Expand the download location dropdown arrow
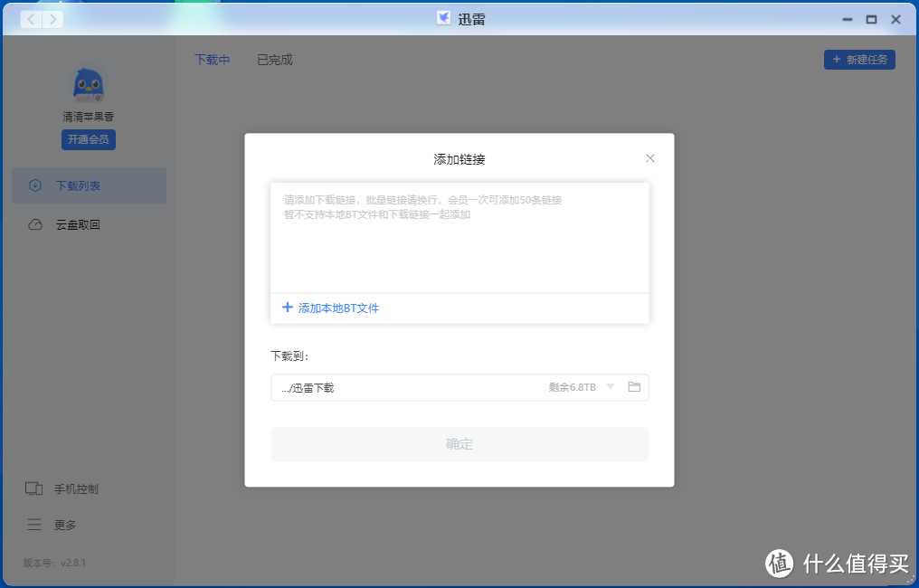The width and height of the screenshot is (919, 588). point(610,387)
